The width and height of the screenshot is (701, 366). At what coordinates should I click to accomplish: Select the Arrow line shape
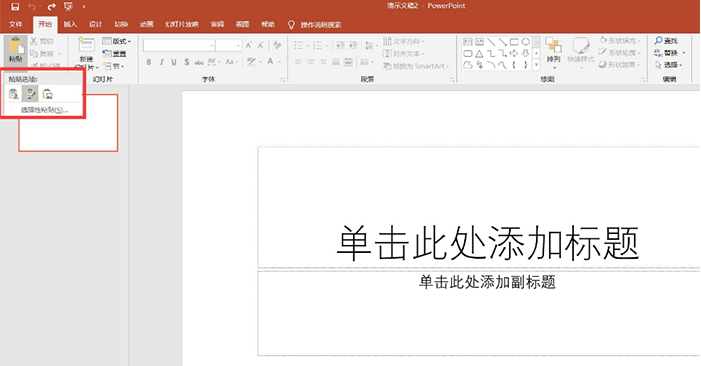(503, 42)
